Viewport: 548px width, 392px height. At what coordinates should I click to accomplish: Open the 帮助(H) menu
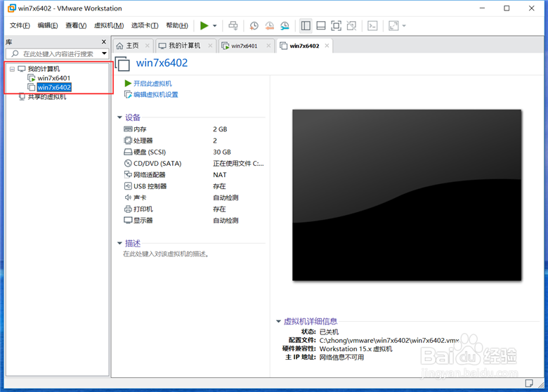coord(177,25)
